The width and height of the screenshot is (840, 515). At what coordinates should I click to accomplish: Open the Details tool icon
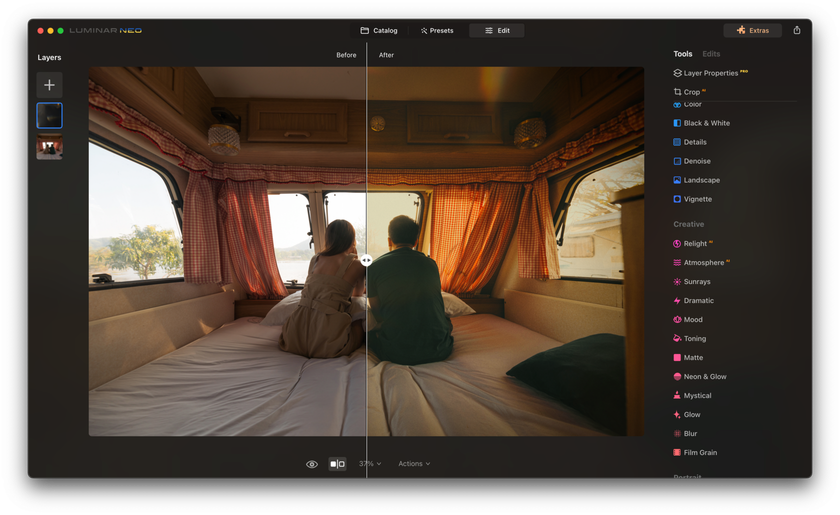coord(677,142)
